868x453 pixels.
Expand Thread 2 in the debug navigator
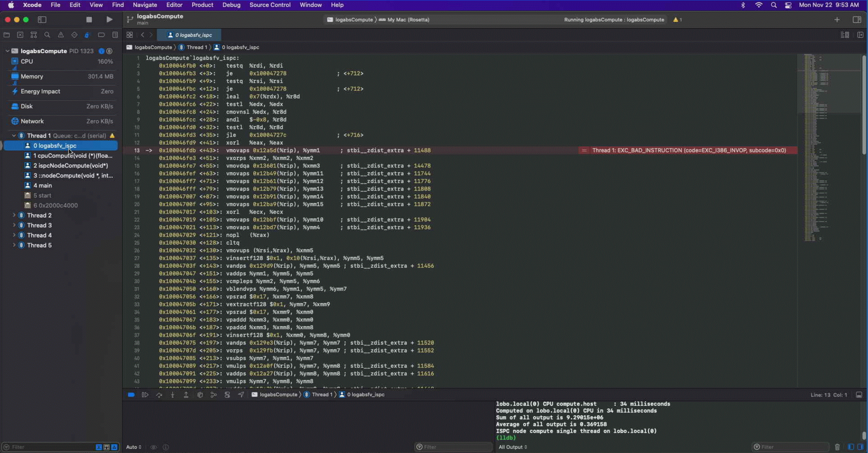14,215
